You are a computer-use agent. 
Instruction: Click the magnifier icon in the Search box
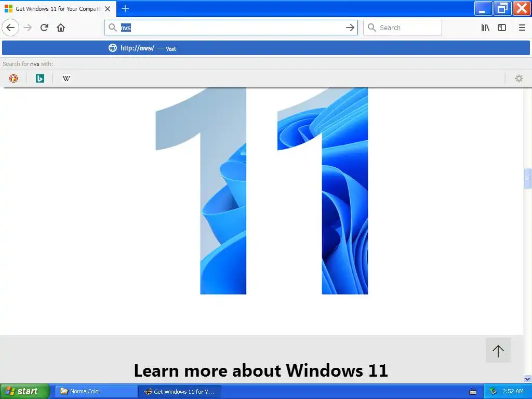tap(372, 28)
